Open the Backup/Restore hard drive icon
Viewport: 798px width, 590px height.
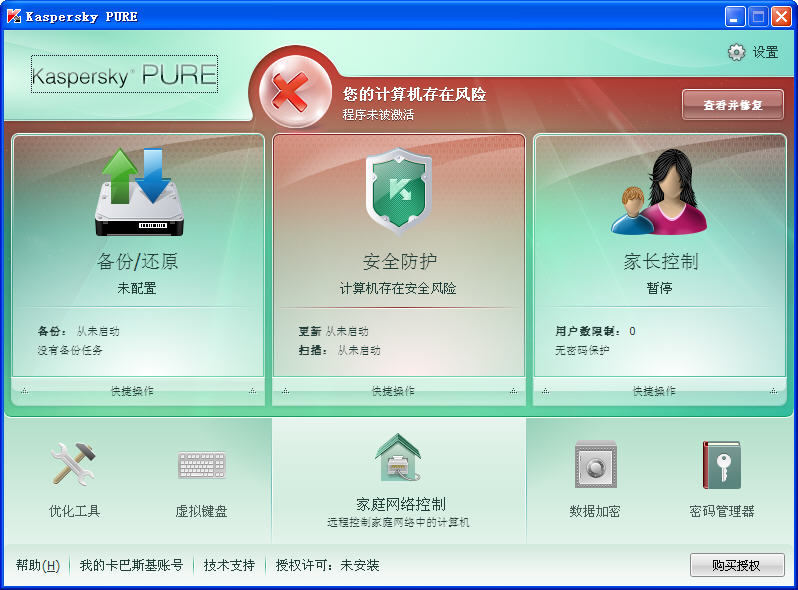[x=138, y=192]
